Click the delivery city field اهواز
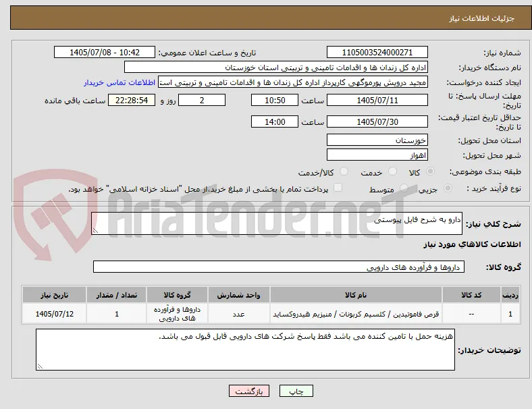Viewport: 532px width, 409px height. tap(377, 155)
